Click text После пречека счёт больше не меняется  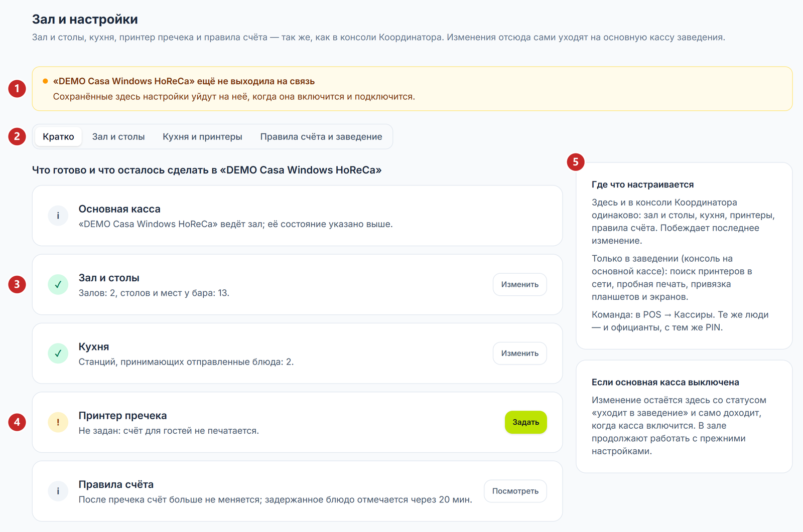[276, 499]
